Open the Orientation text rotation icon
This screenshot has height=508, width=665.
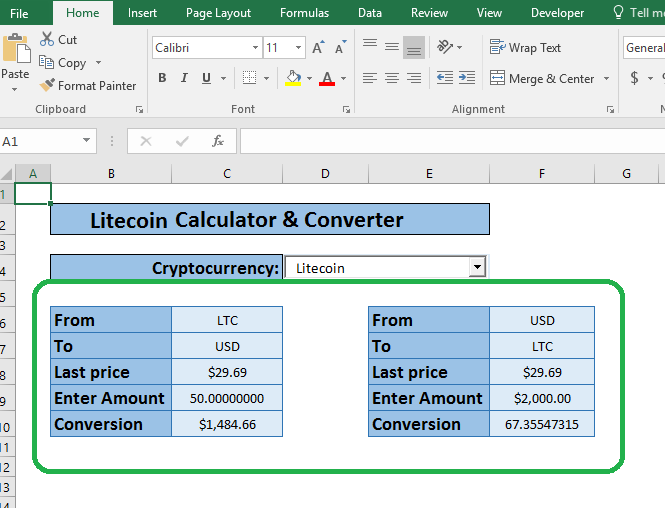click(x=444, y=47)
